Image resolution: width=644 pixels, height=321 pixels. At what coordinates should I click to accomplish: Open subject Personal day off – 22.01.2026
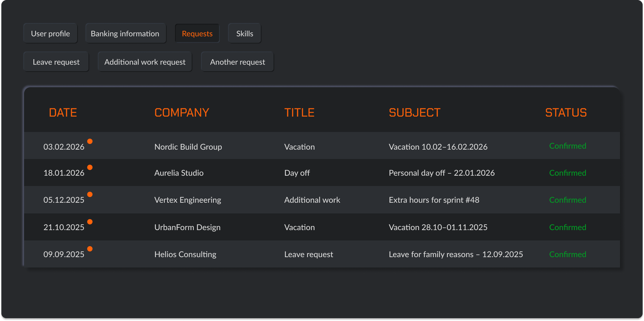pos(442,173)
